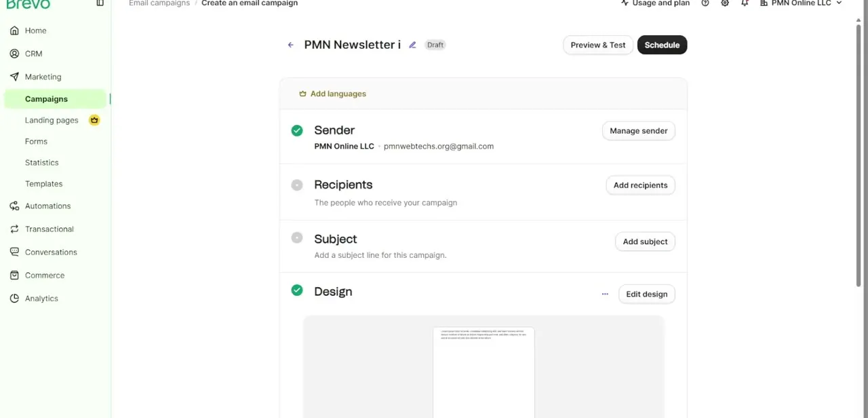This screenshot has height=418, width=868.
Task: Open the settings gear icon
Action: click(x=725, y=3)
